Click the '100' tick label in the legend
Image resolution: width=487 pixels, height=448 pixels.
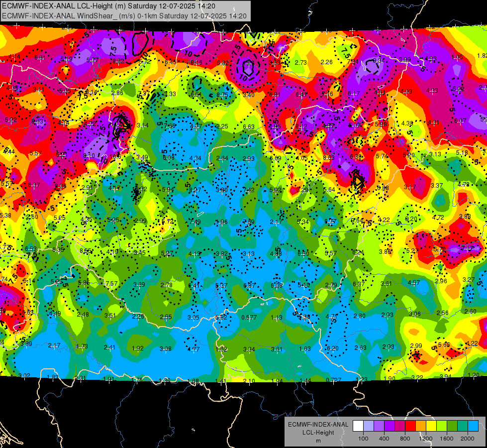[x=363, y=439]
